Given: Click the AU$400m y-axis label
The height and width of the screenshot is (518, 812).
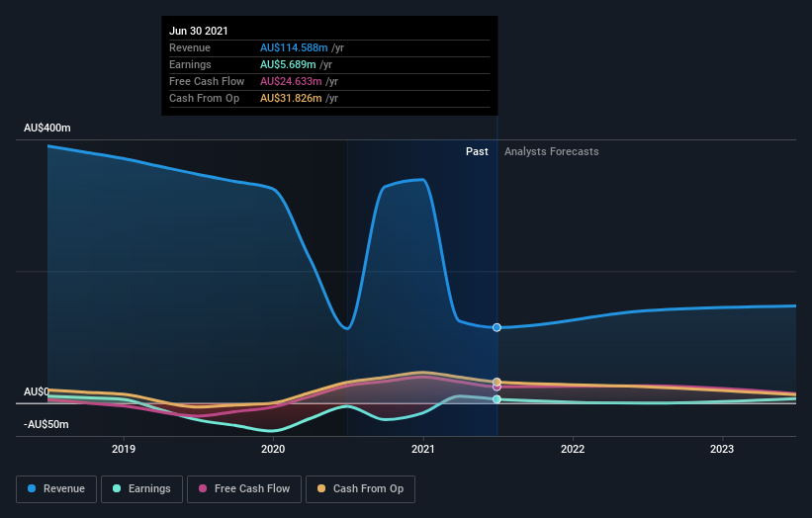Looking at the screenshot, I should tap(47, 128).
